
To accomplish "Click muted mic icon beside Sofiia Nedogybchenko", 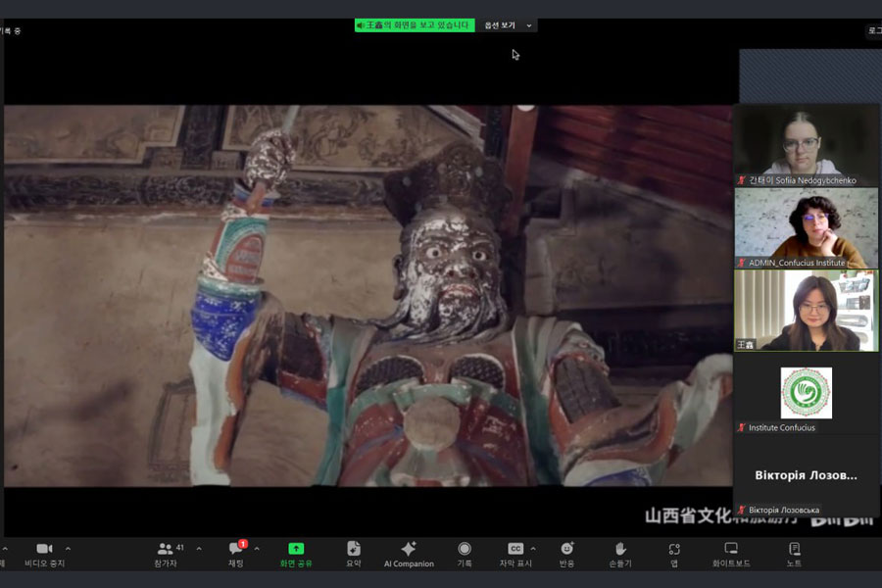I will coord(742,180).
